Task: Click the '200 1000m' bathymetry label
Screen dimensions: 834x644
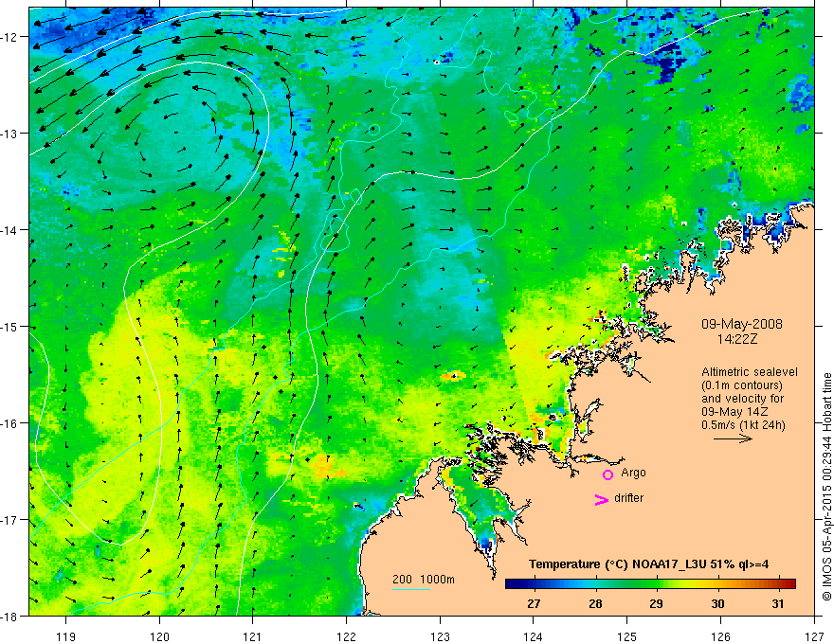Action: tap(424, 580)
